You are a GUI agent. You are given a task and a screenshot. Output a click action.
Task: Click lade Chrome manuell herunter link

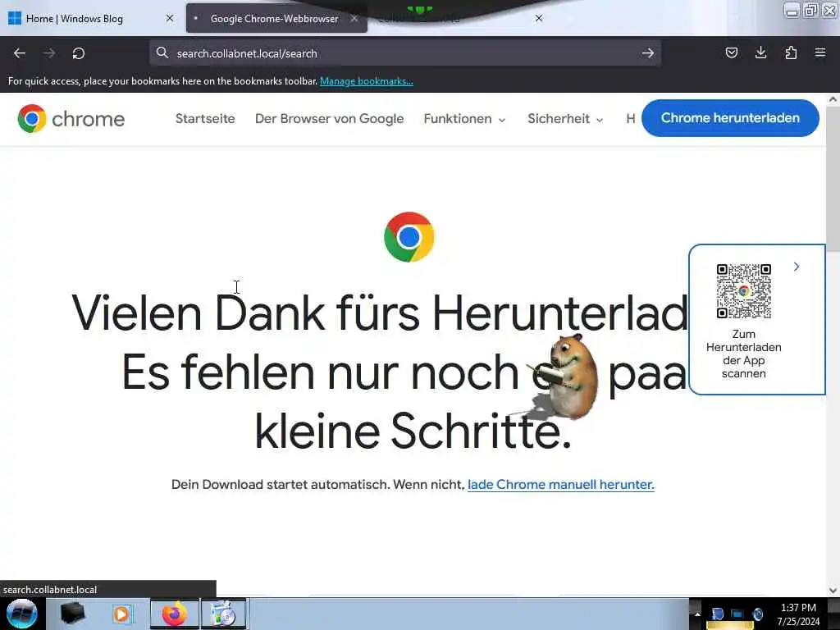click(561, 484)
